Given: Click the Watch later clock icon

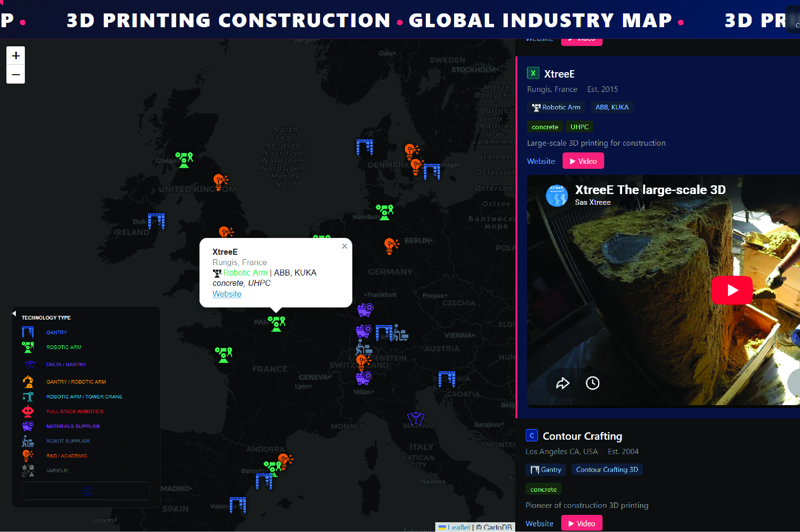Looking at the screenshot, I should click(x=592, y=383).
